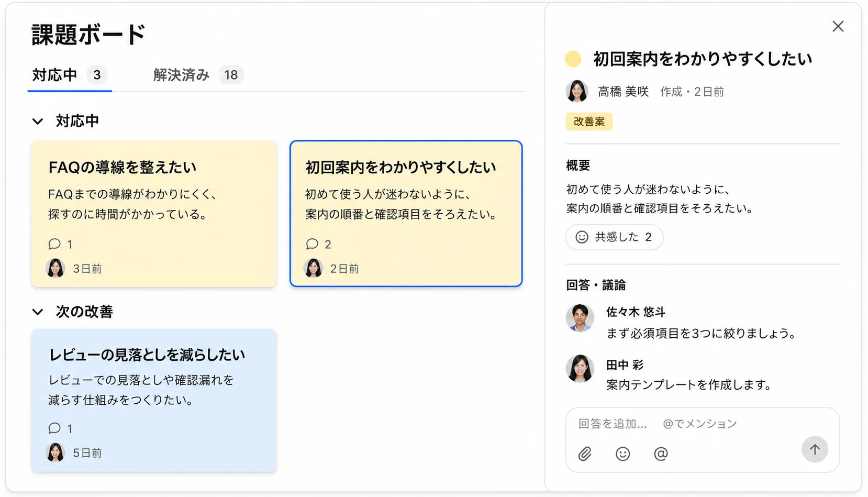Click the card title 初回案内をわかりやすくしたい
This screenshot has height=497, width=868.
click(400, 168)
